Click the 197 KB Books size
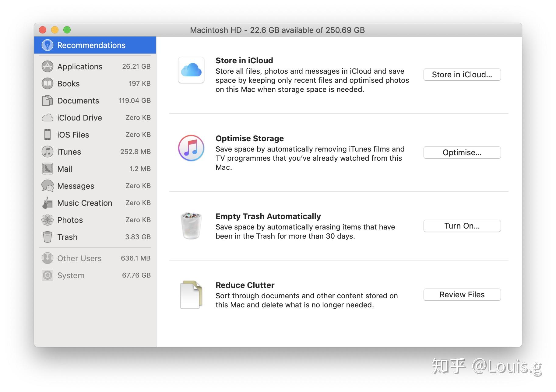The height and width of the screenshot is (392, 556). (x=139, y=83)
